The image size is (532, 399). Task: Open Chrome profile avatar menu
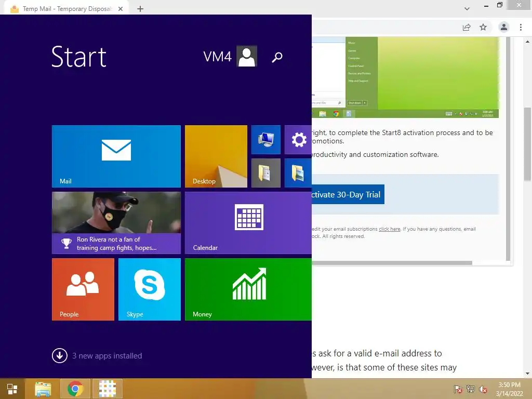coord(504,27)
